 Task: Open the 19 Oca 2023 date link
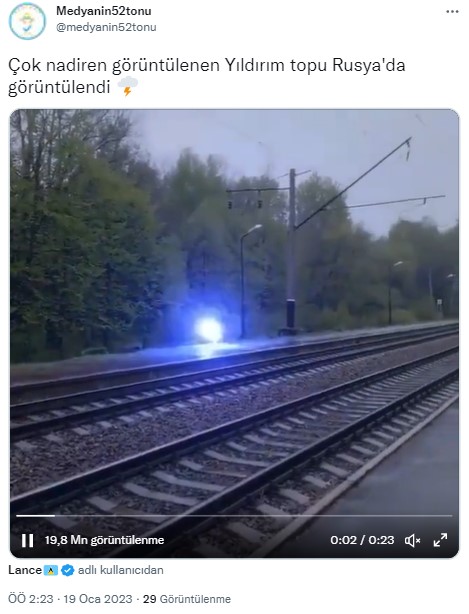point(98,599)
